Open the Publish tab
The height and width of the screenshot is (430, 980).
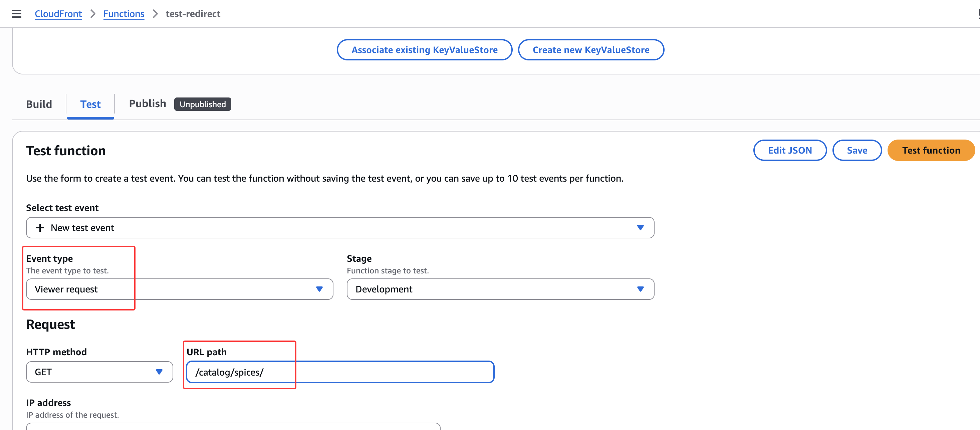[x=147, y=103]
